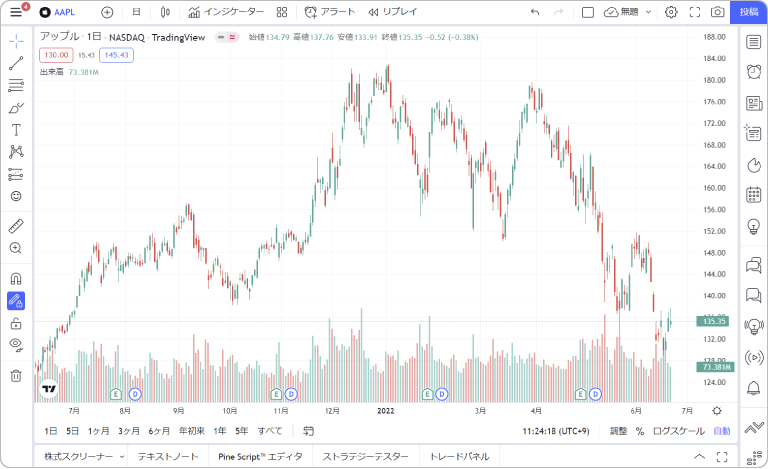The width and height of the screenshot is (768, 469).
Task: Remove drawings with the trash icon
Action: tap(16, 375)
